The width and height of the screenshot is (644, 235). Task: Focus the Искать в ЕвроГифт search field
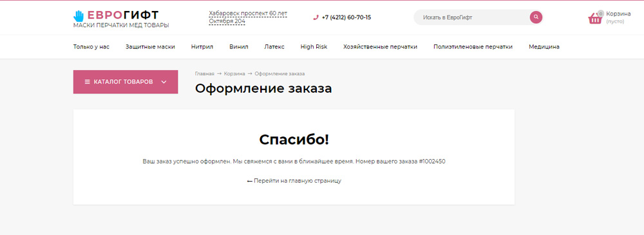(x=472, y=17)
